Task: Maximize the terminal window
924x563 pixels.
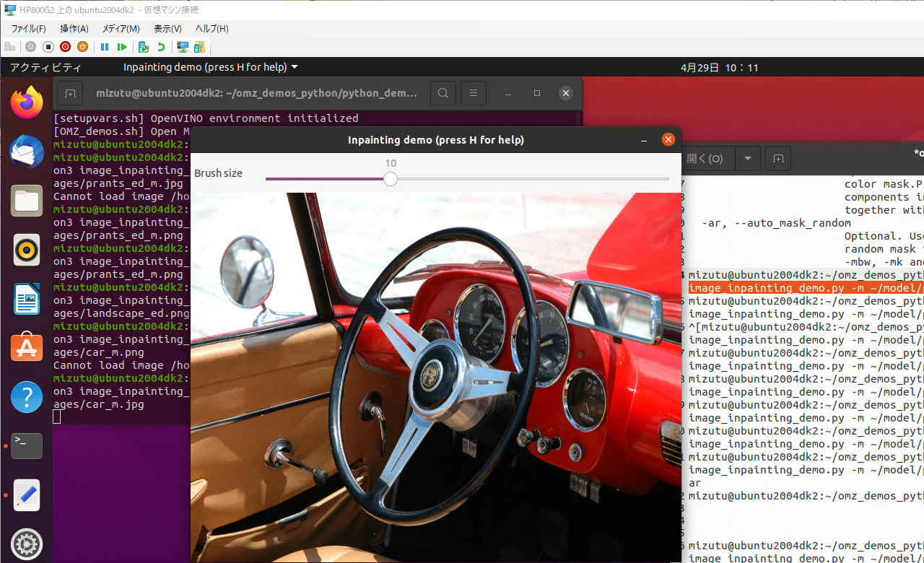Action: click(536, 93)
